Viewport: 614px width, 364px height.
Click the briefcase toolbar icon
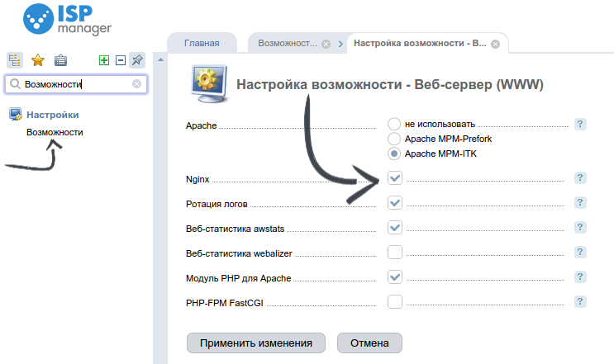[x=60, y=60]
